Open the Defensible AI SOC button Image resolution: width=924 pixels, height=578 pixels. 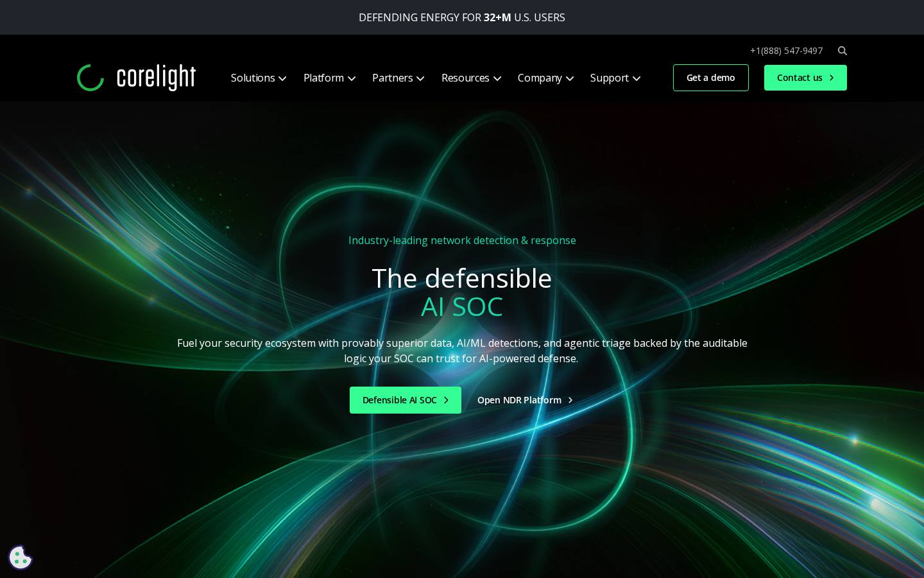[x=406, y=400]
